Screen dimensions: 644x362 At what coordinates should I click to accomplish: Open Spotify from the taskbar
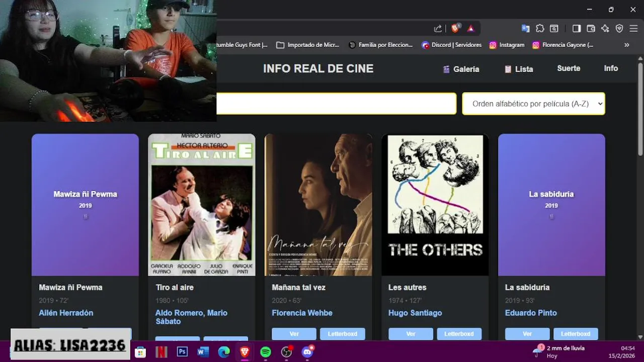[266, 352]
